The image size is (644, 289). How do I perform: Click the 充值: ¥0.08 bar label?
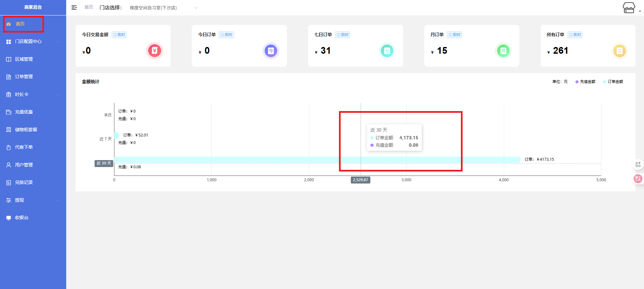[x=130, y=167]
